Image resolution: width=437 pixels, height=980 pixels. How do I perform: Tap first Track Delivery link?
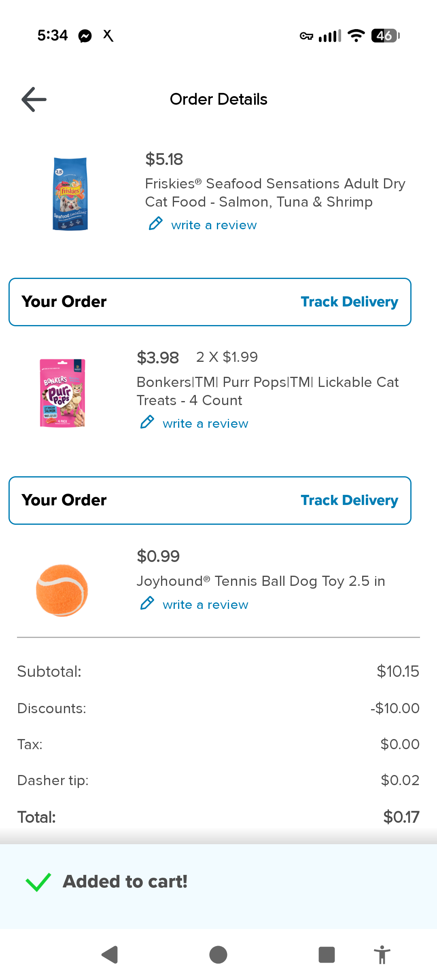pyautogui.click(x=349, y=302)
